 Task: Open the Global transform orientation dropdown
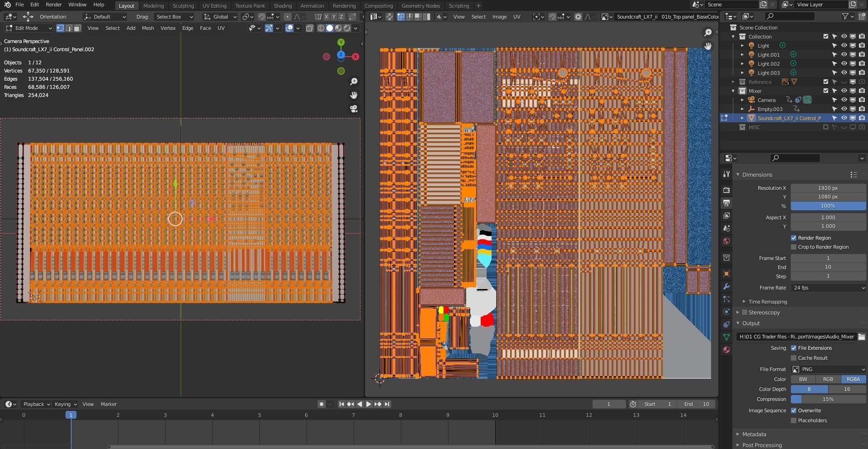pos(220,17)
